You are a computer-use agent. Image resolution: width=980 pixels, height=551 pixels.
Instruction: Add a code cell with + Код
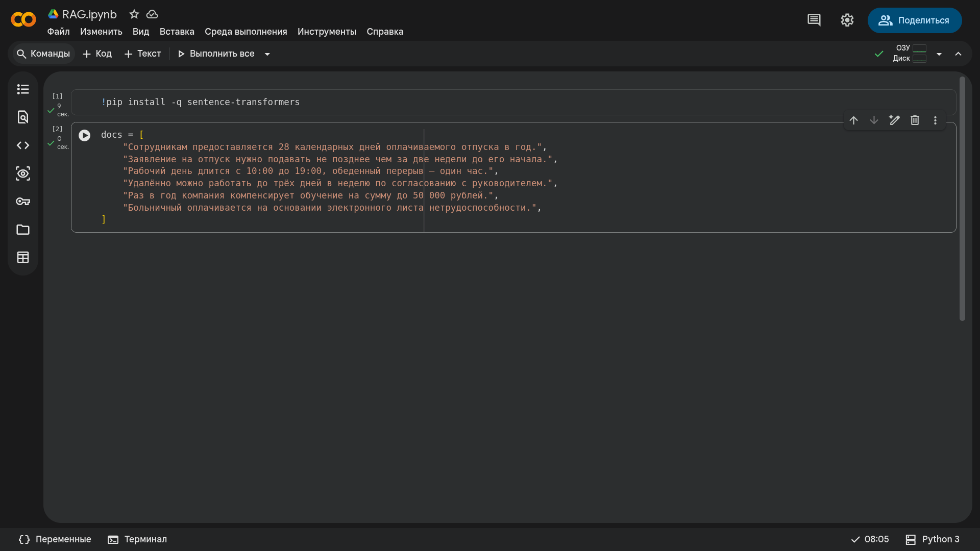[x=97, y=54]
